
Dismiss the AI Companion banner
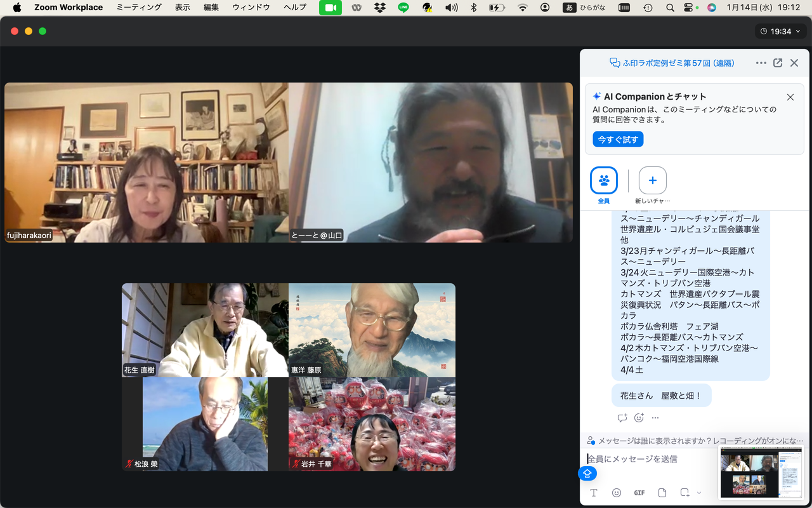tap(790, 97)
